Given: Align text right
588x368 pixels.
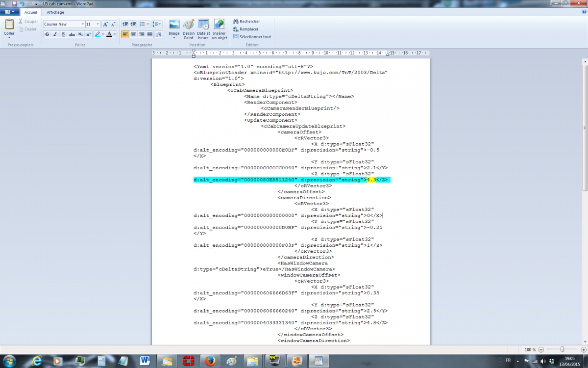Looking at the screenshot, I should tap(141, 34).
